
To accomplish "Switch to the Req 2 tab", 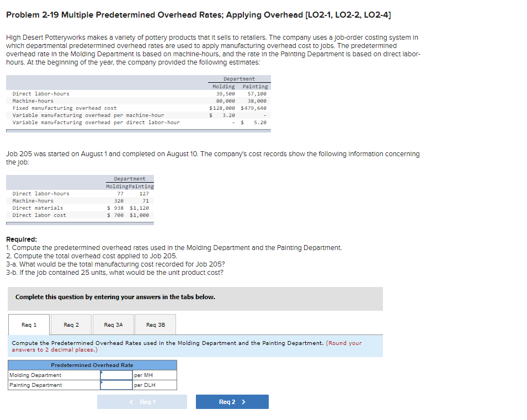I will (x=71, y=325).
